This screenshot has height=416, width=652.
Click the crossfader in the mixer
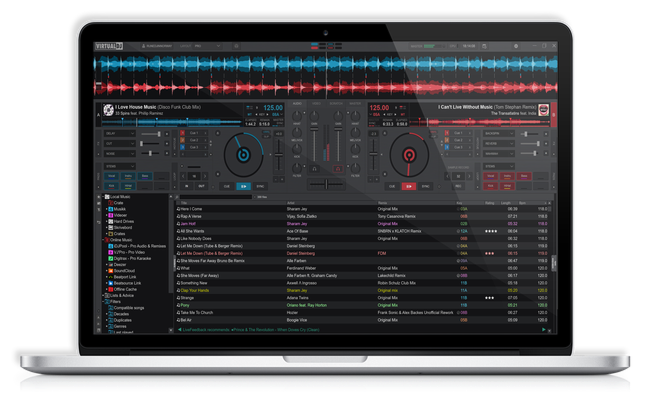(x=326, y=183)
